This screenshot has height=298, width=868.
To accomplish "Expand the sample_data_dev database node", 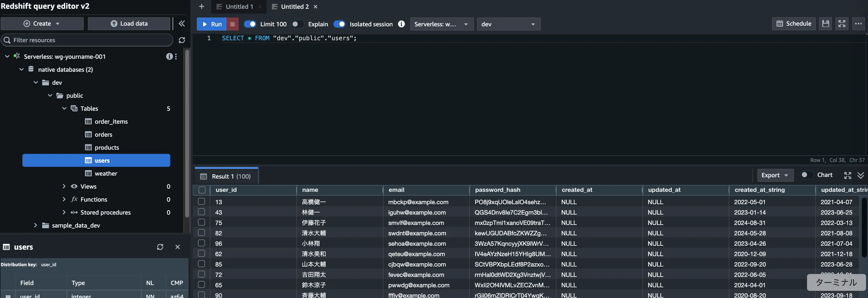I will [35, 225].
